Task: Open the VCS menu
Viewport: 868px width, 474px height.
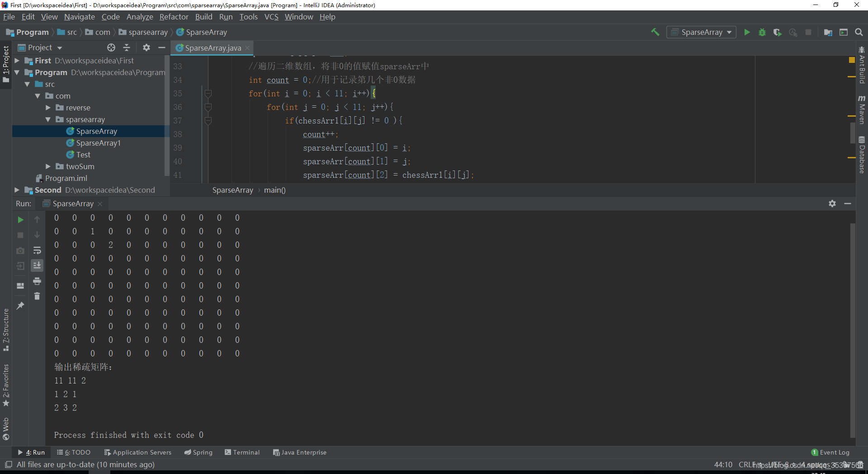Action: coord(271,17)
